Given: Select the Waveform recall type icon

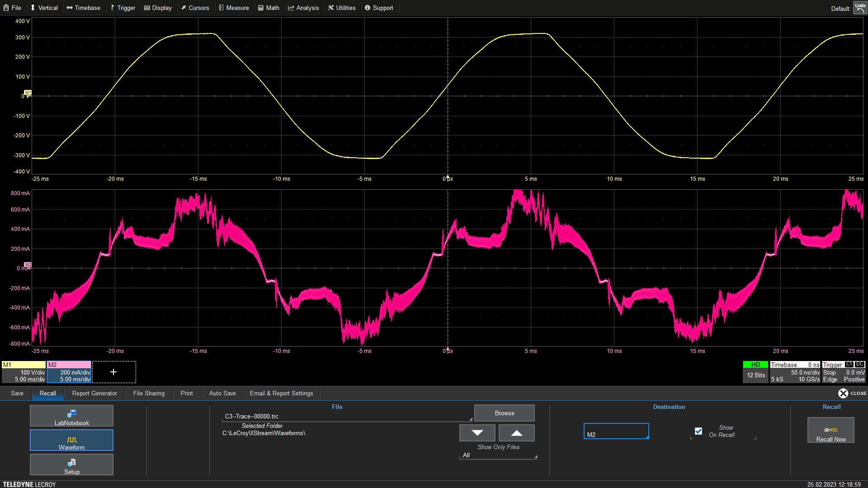Looking at the screenshot, I should point(71,440).
